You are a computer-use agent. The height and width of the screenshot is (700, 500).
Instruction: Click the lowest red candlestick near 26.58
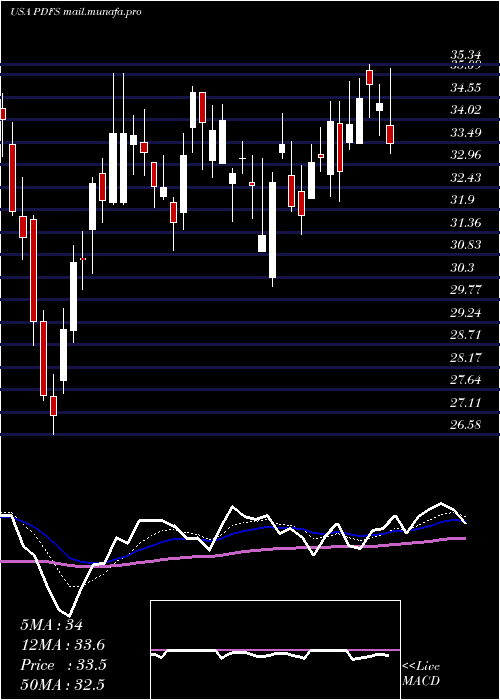[54, 406]
